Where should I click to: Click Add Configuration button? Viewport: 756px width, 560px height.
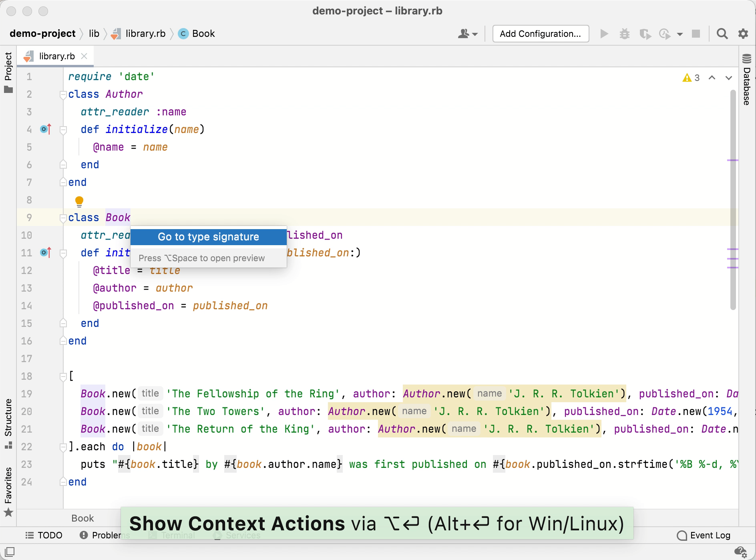point(540,34)
